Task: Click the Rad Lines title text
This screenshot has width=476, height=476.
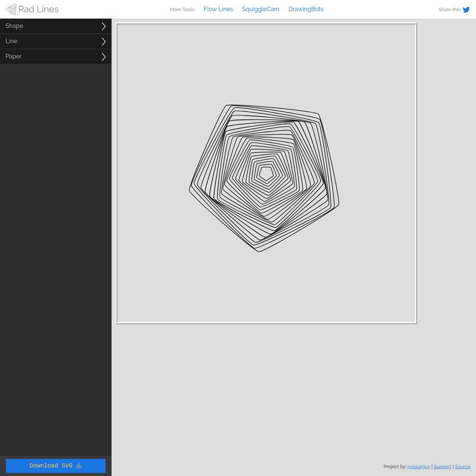Action: [x=38, y=10]
